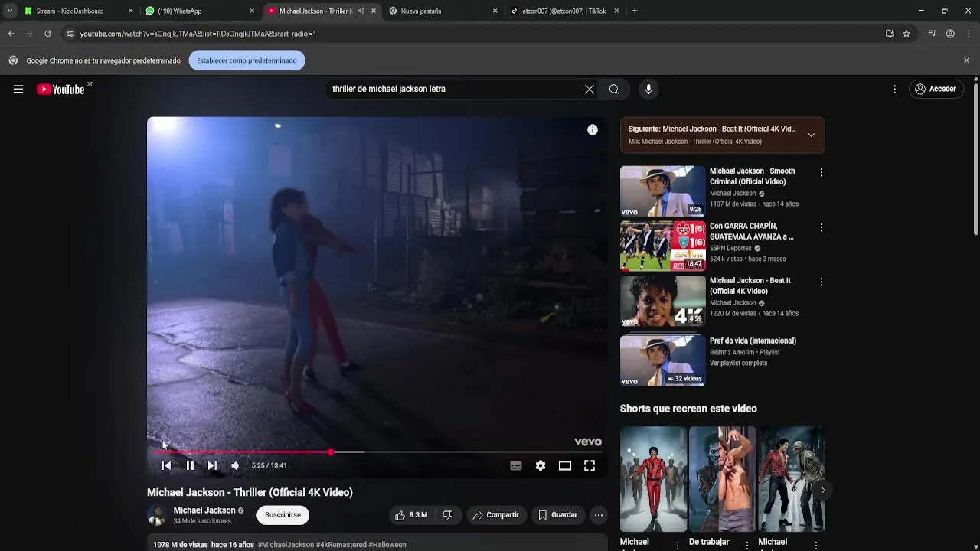Install app icon in address bar
The height and width of the screenshot is (551, 980).
[x=890, y=34]
